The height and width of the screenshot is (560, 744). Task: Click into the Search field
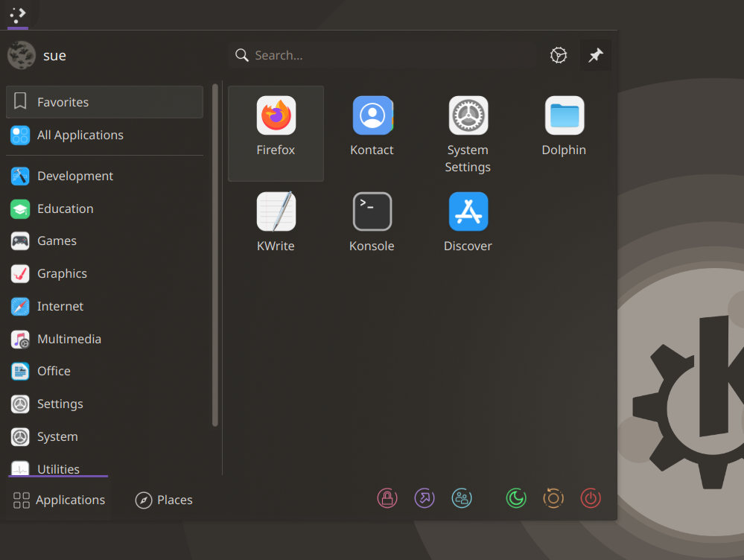point(383,56)
